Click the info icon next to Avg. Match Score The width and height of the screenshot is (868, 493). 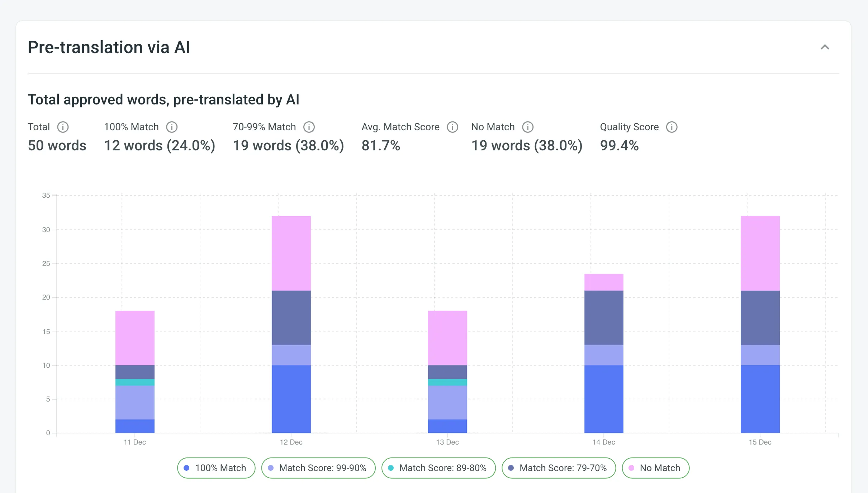452,127
